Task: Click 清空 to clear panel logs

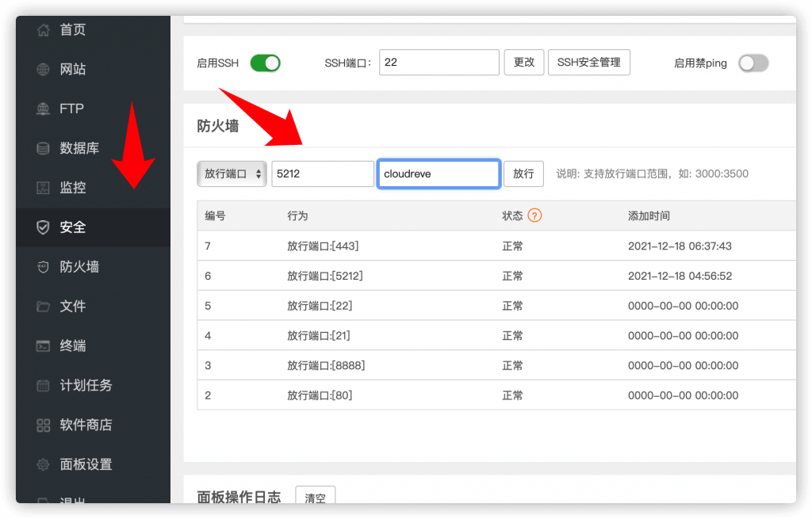Action: [315, 497]
